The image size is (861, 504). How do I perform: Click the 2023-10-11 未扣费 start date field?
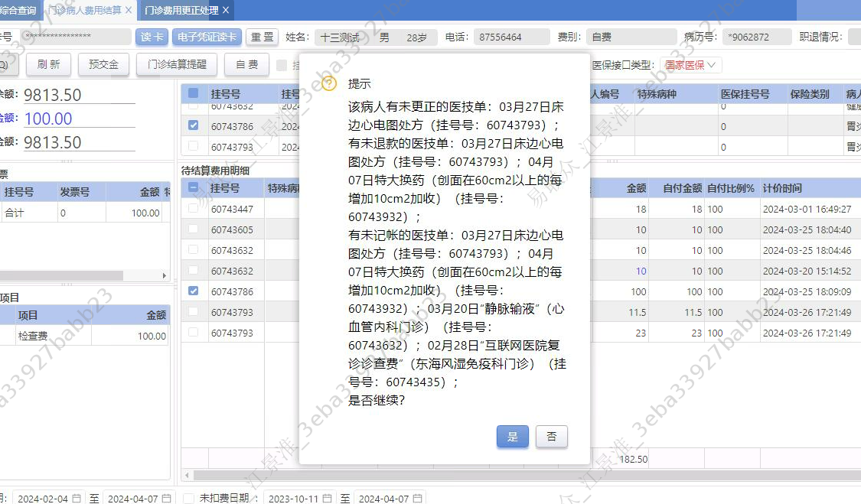(299, 498)
